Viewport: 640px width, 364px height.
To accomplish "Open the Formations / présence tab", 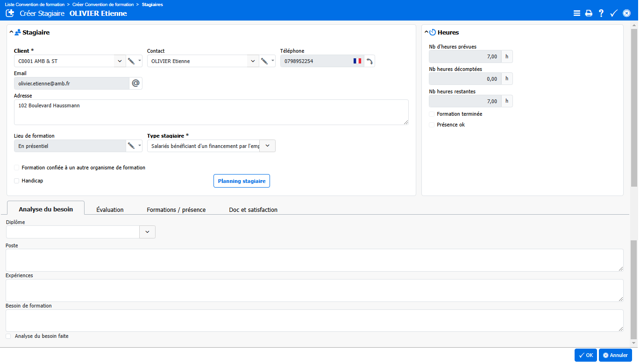I will (x=176, y=210).
